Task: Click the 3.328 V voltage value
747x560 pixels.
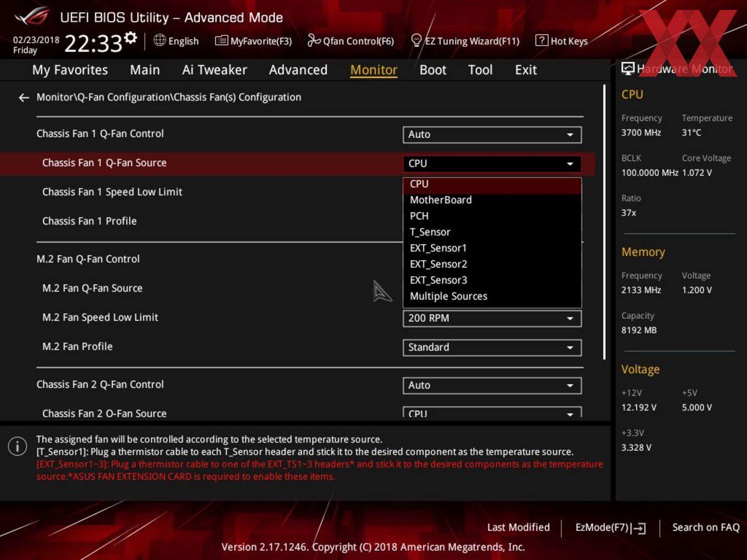Action: (636, 447)
